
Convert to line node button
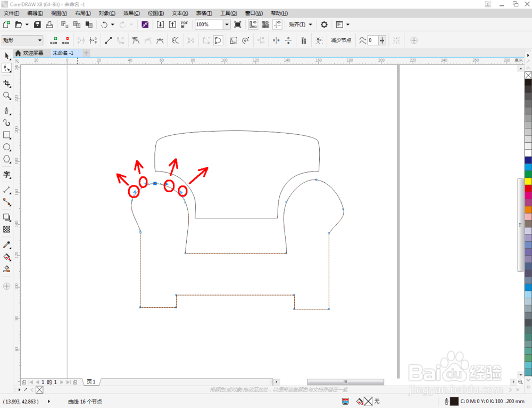coord(108,40)
